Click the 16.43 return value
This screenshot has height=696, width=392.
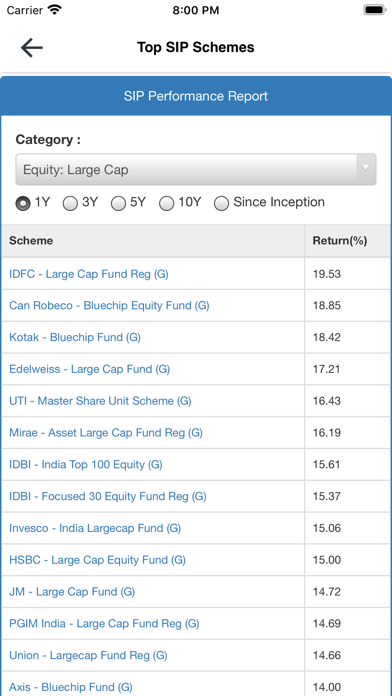tap(327, 401)
